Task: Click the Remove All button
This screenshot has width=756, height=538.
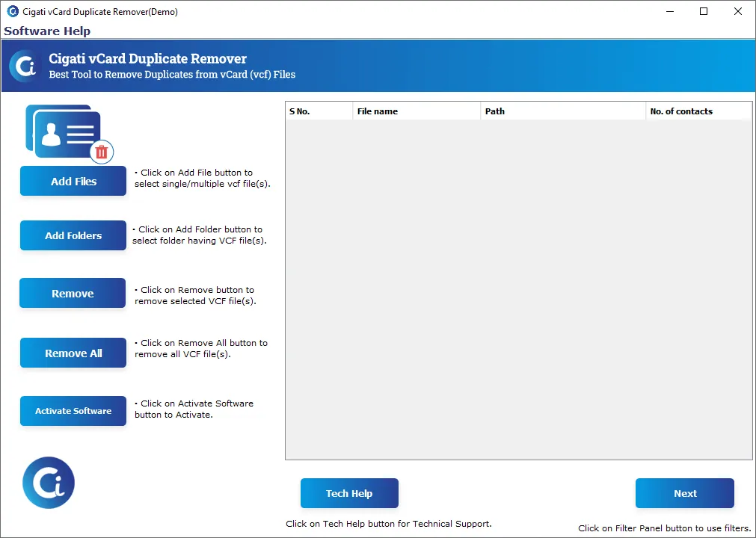Action: (73, 353)
